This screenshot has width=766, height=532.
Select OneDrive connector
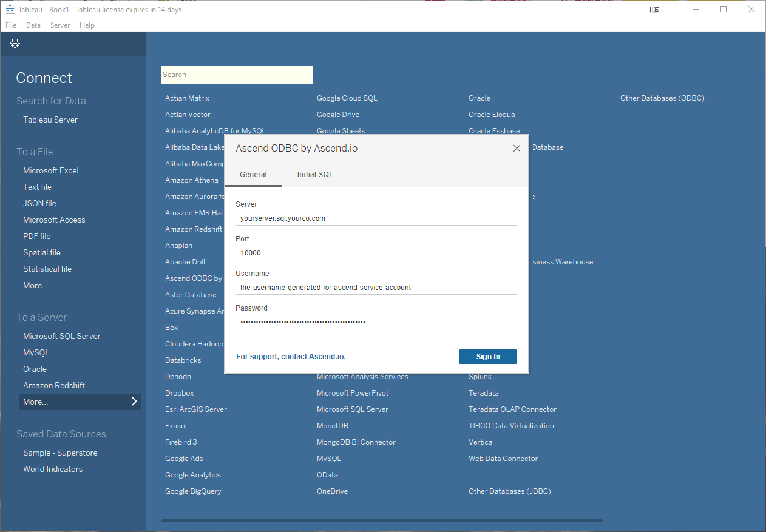click(x=332, y=491)
